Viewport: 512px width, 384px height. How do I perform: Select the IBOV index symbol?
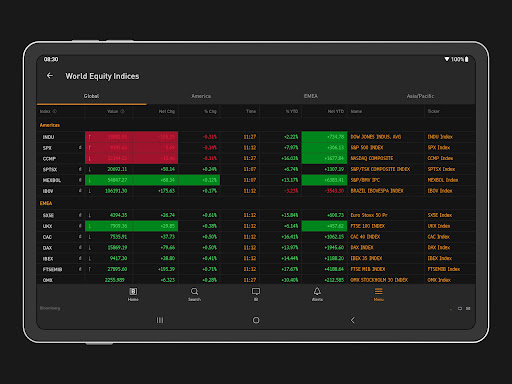click(48, 191)
